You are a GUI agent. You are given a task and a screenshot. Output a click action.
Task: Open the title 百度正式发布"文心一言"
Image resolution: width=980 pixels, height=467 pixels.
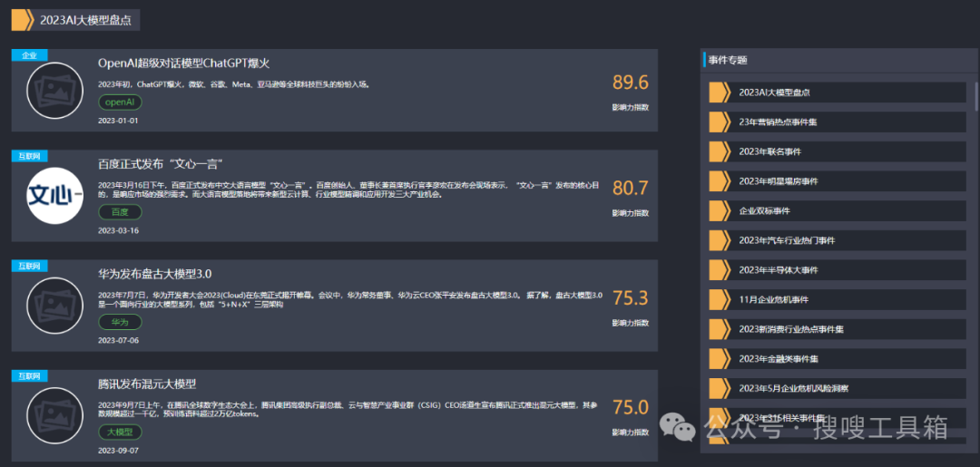162,164
